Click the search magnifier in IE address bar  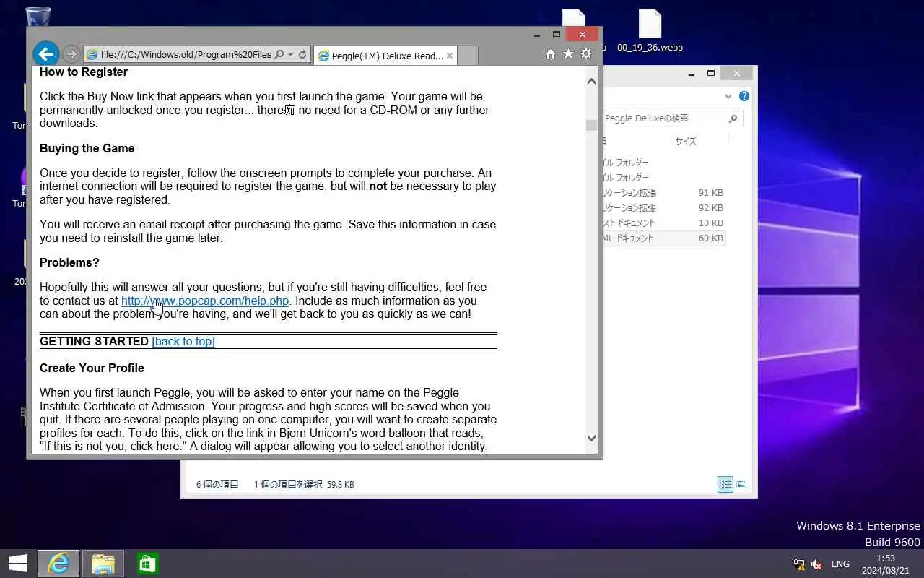coord(279,55)
